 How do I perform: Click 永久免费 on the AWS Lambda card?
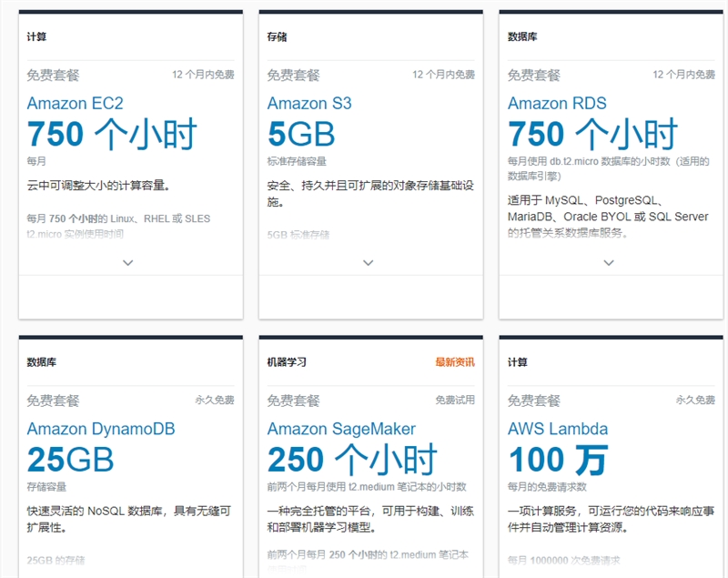point(695,400)
